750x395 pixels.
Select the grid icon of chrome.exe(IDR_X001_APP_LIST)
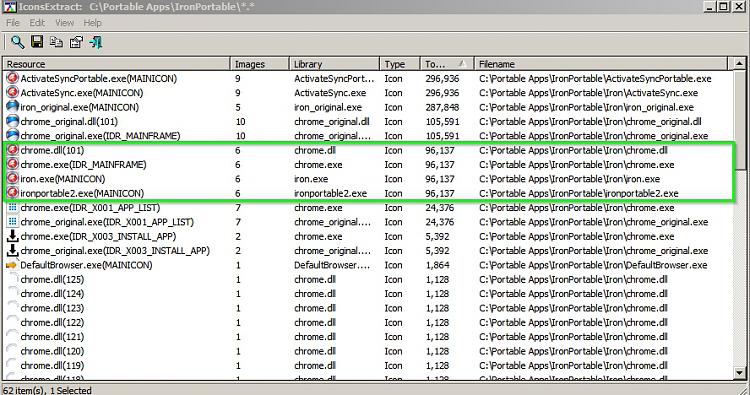click(x=12, y=207)
